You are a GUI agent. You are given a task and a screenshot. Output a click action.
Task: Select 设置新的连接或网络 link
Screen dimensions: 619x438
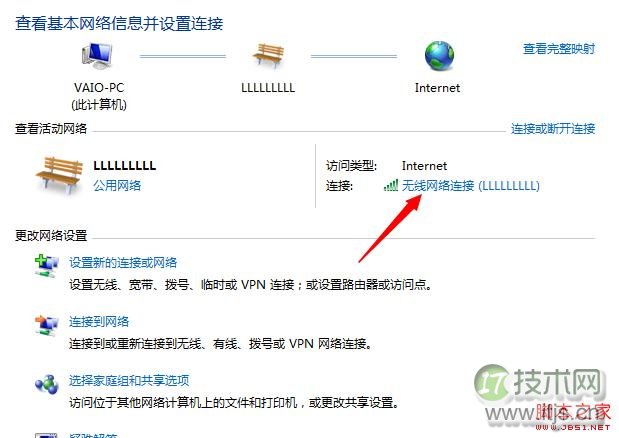coord(123,263)
